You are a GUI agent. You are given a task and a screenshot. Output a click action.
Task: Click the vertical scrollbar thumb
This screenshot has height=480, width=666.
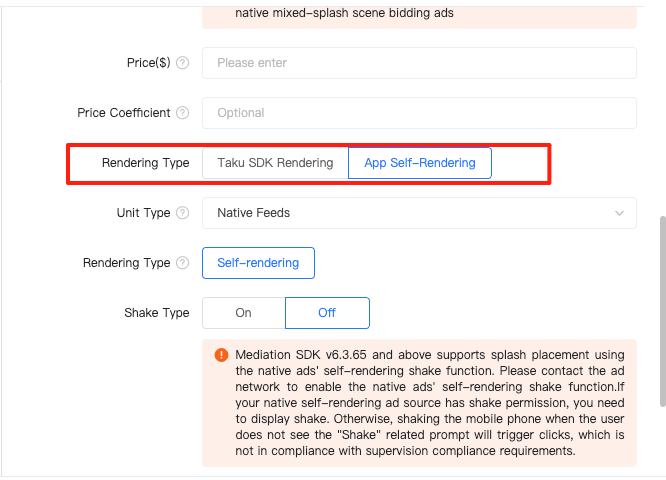click(x=663, y=312)
